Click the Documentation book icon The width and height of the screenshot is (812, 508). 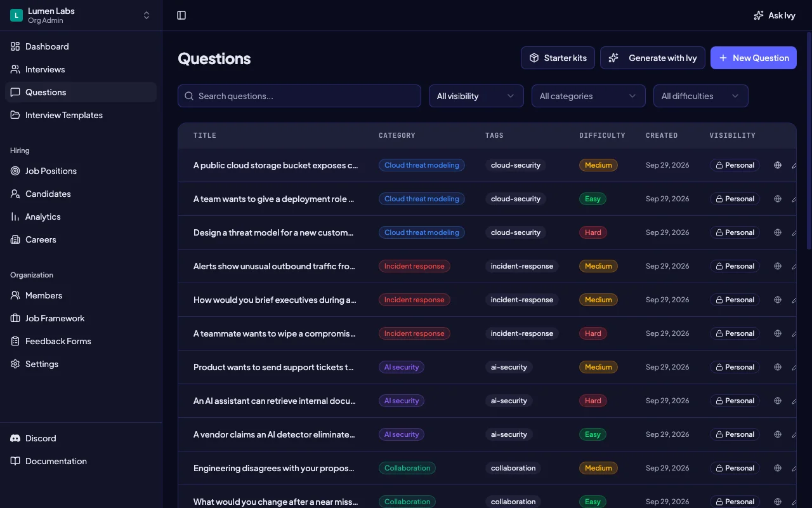[15, 461]
